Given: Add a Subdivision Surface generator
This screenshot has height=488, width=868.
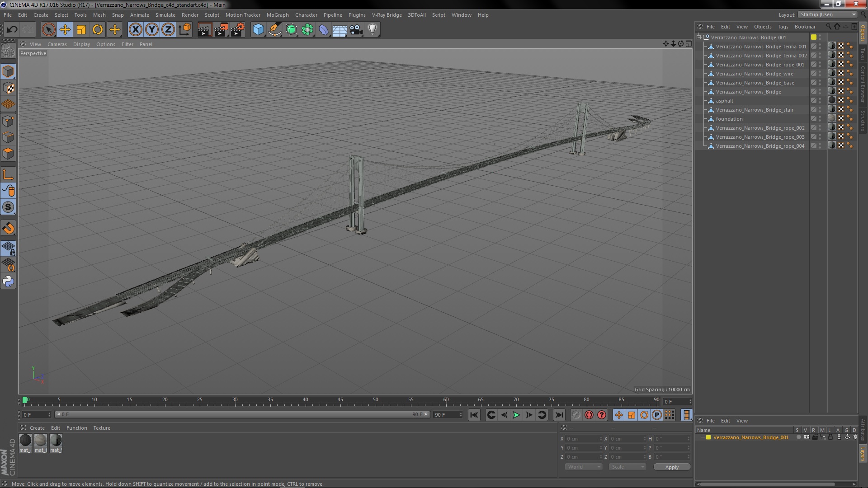Looking at the screenshot, I should 291,30.
